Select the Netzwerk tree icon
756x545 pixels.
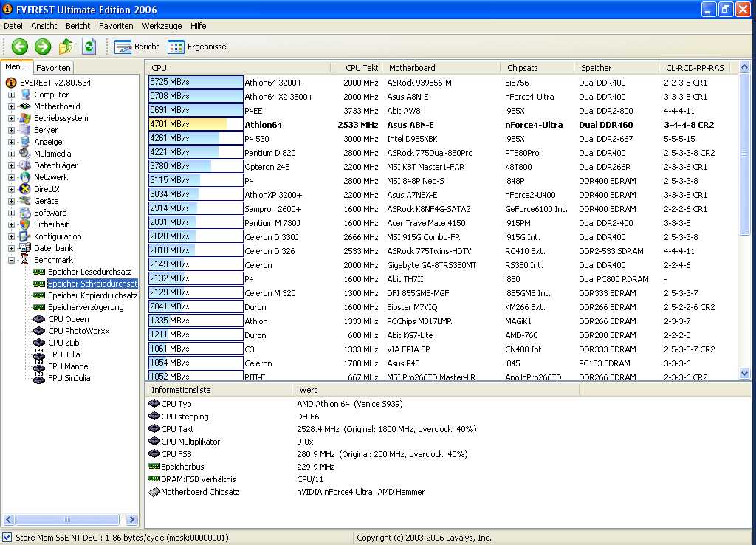click(25, 177)
